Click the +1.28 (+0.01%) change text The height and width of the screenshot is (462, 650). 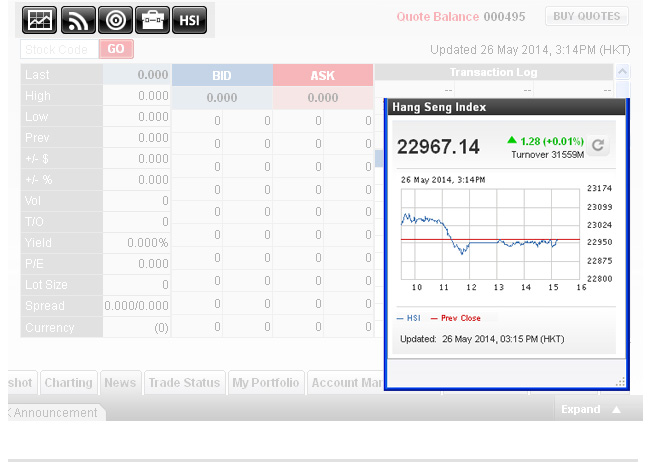[545, 141]
